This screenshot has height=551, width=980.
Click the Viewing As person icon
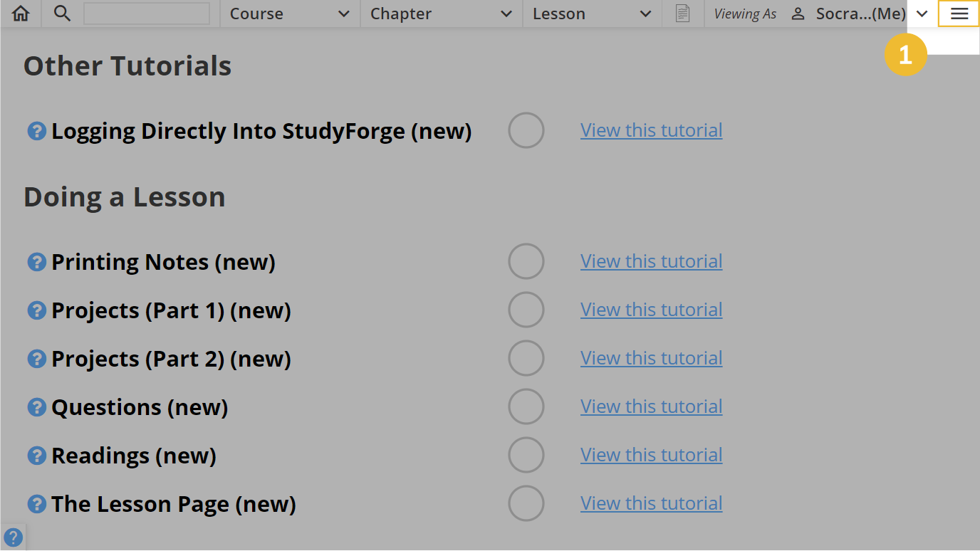pyautogui.click(x=797, y=13)
